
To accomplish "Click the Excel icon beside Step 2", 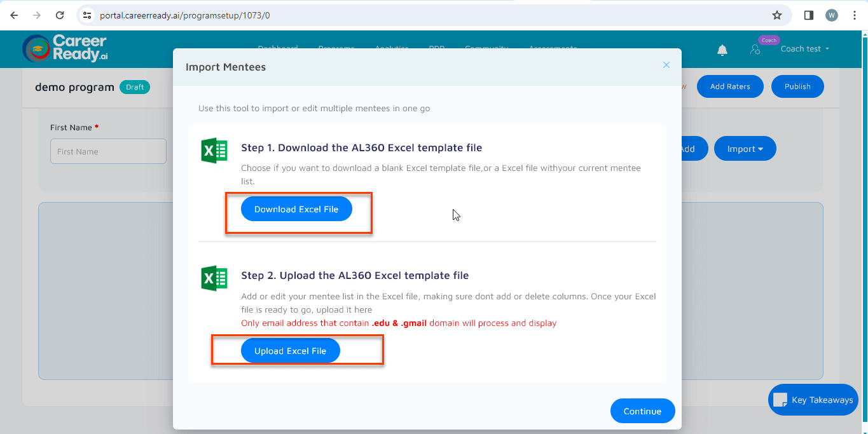I will (x=214, y=278).
